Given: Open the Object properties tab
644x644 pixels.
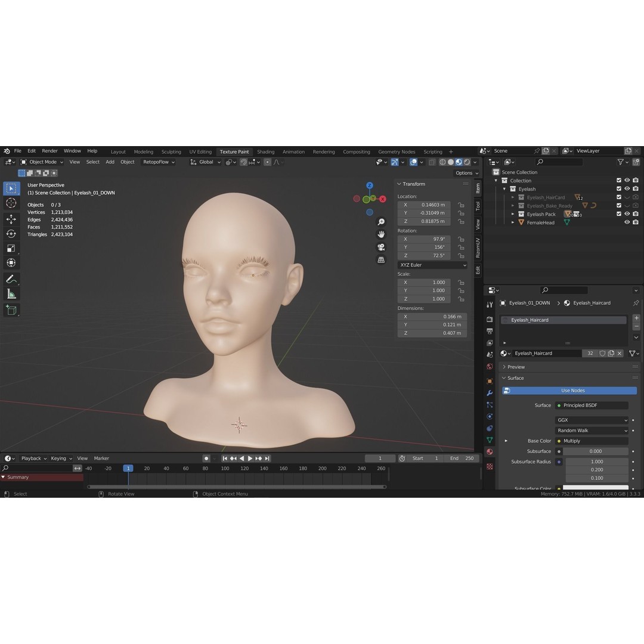Looking at the screenshot, I should coord(490,381).
